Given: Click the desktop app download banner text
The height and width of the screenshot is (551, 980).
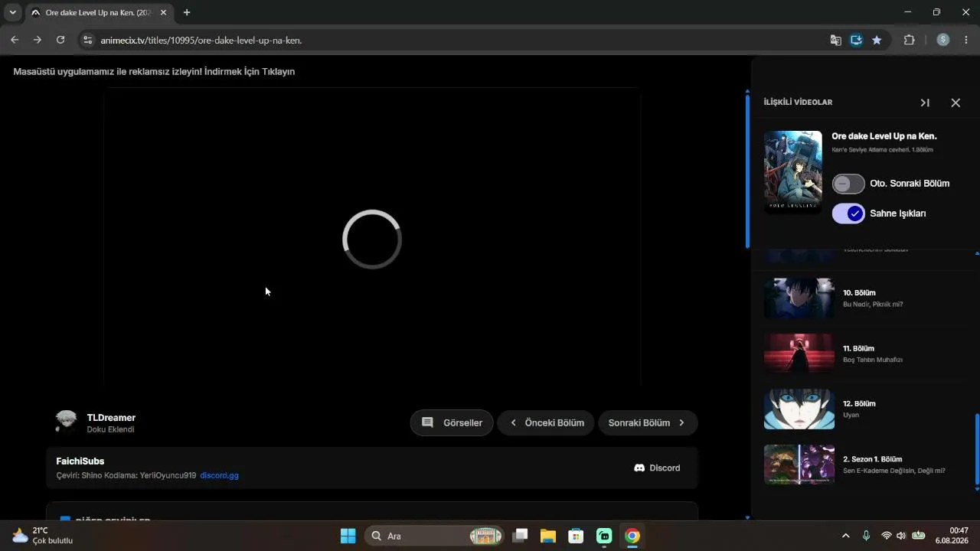Looking at the screenshot, I should tap(154, 71).
